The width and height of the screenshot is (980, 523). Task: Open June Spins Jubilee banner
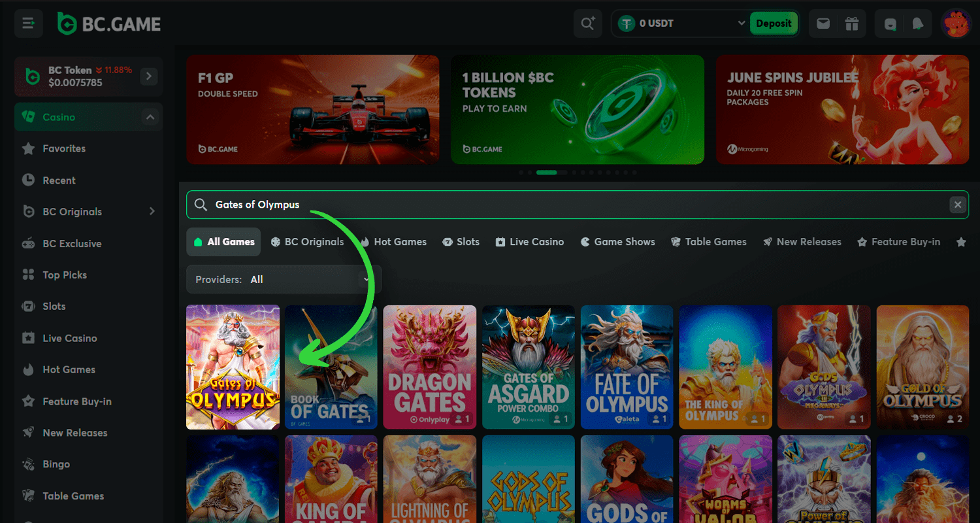842,109
